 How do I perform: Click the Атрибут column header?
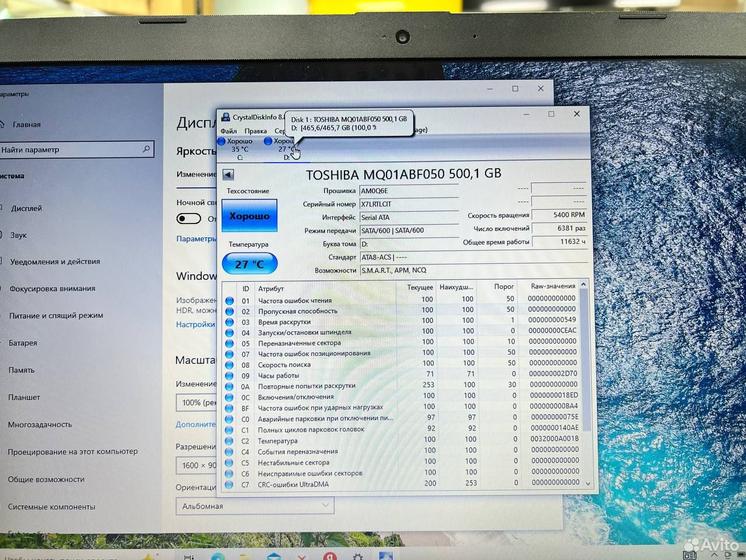point(271,288)
